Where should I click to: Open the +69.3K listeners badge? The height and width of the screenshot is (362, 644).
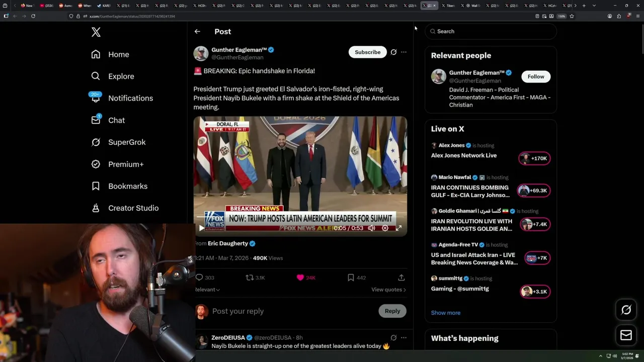click(x=534, y=191)
